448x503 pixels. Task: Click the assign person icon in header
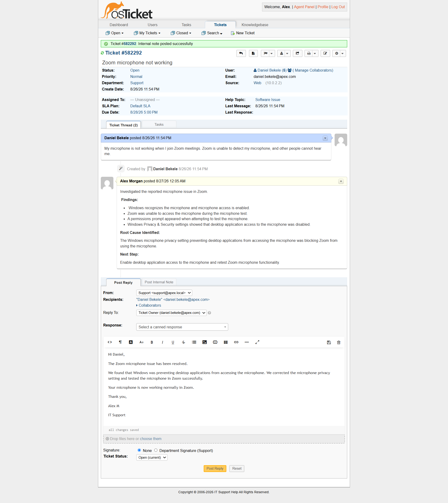click(281, 53)
